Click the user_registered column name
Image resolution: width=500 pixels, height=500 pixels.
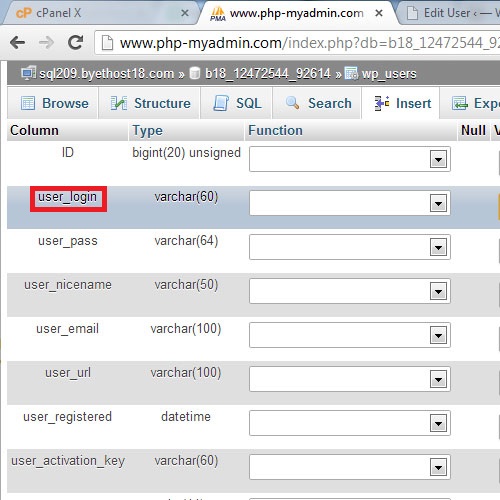pyautogui.click(x=68, y=417)
